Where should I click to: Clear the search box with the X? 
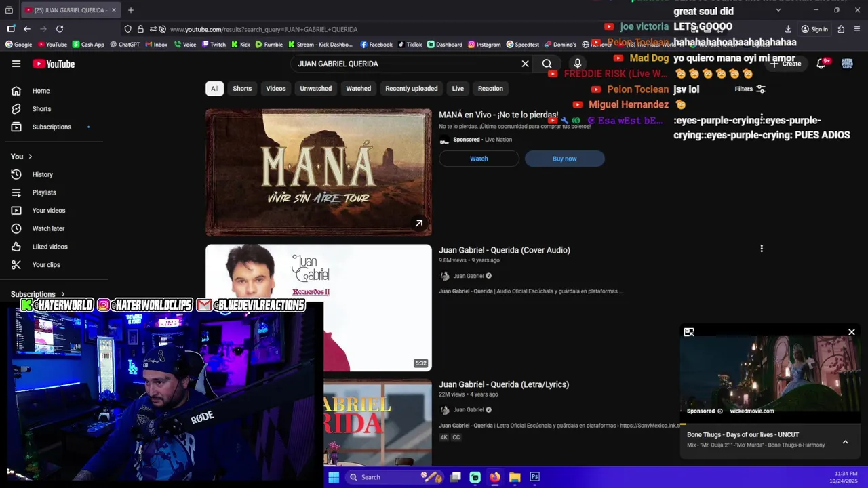click(x=525, y=64)
